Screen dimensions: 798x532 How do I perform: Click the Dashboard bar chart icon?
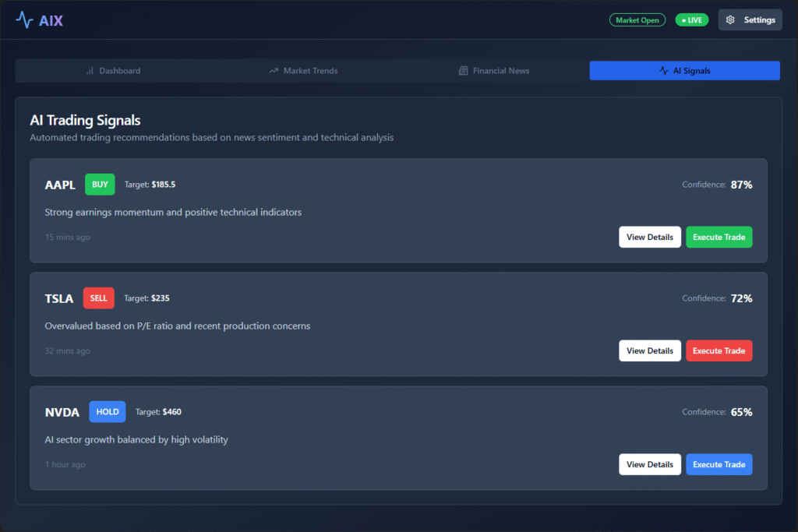click(x=90, y=71)
